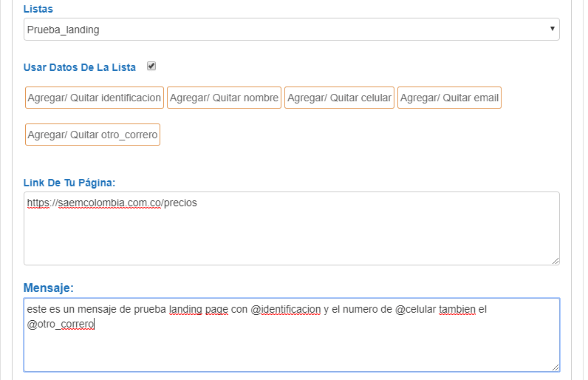Focus the Mensaje text area
588x380 pixels.
click(291, 335)
